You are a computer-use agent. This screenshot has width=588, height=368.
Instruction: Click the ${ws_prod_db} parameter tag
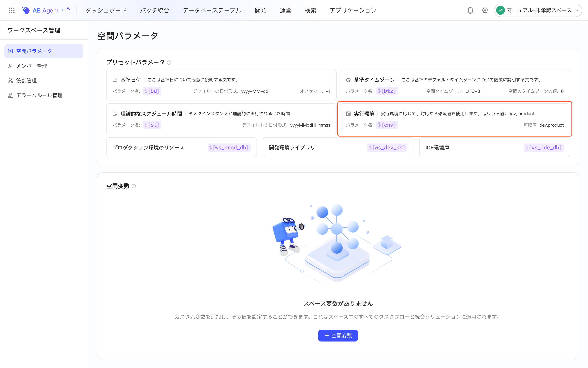pos(229,148)
